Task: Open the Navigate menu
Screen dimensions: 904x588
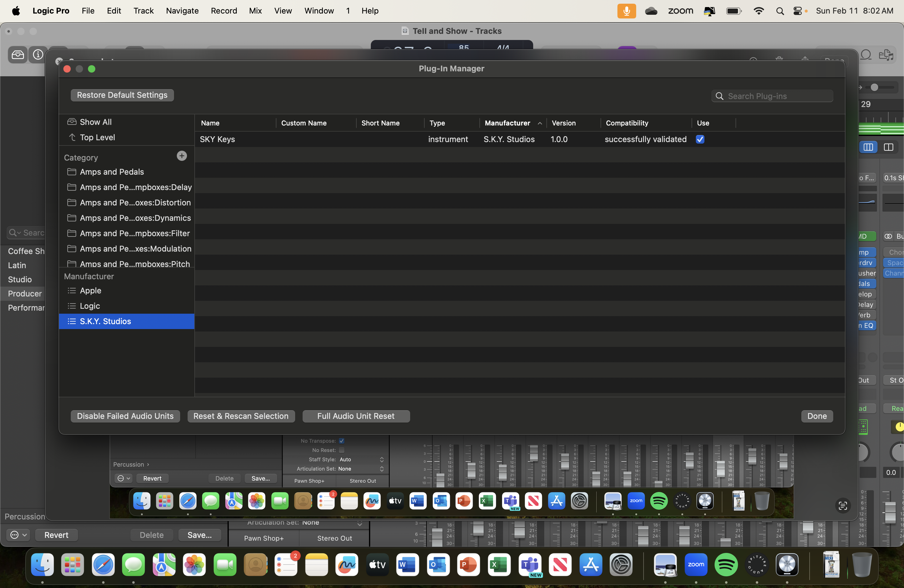Action: pos(182,11)
